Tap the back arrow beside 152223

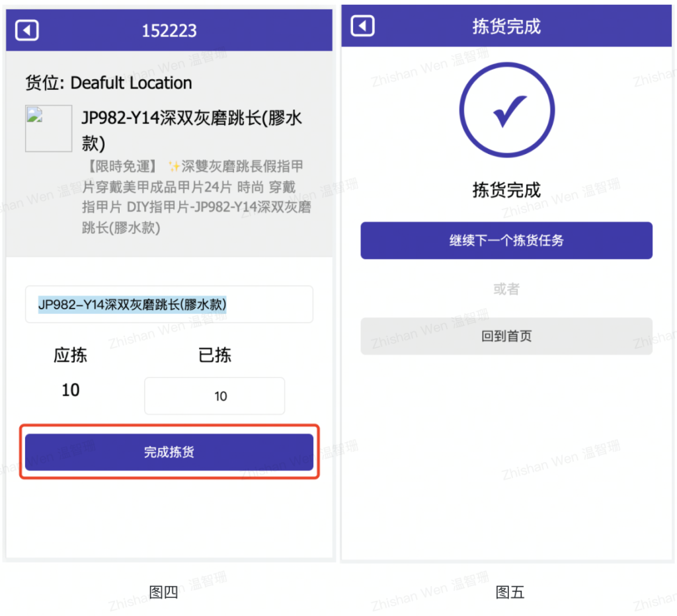coord(26,30)
